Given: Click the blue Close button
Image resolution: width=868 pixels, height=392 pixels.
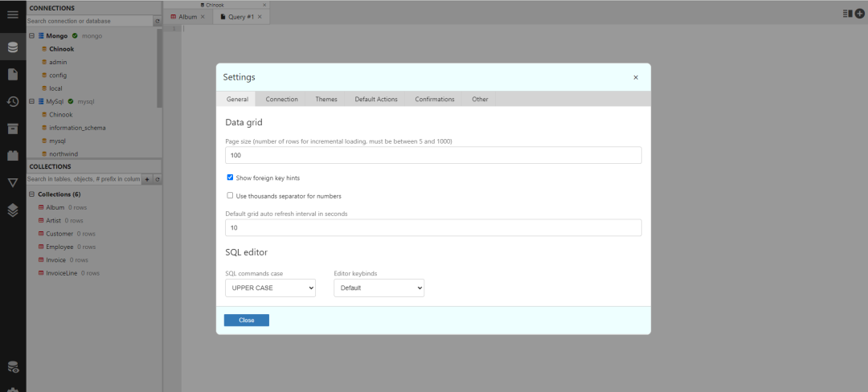Looking at the screenshot, I should (246, 321).
